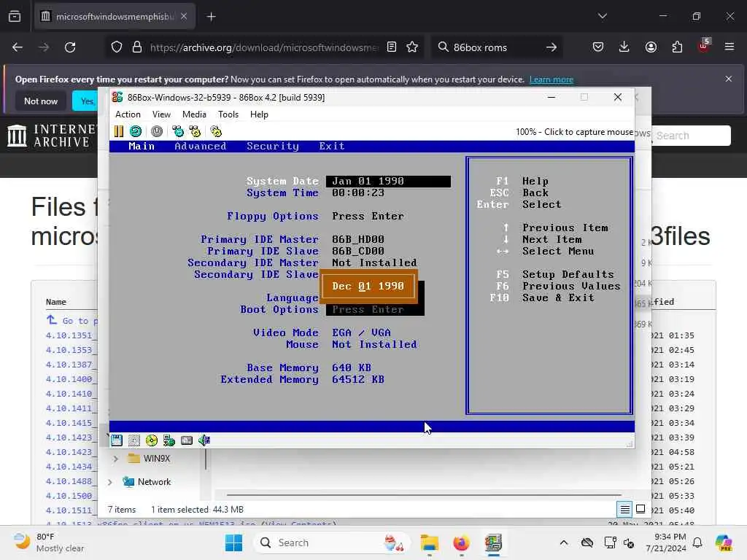Send Ctrl+Alt+Esc via 86Box toolbar
This screenshot has width=747, height=560.
tap(195, 131)
